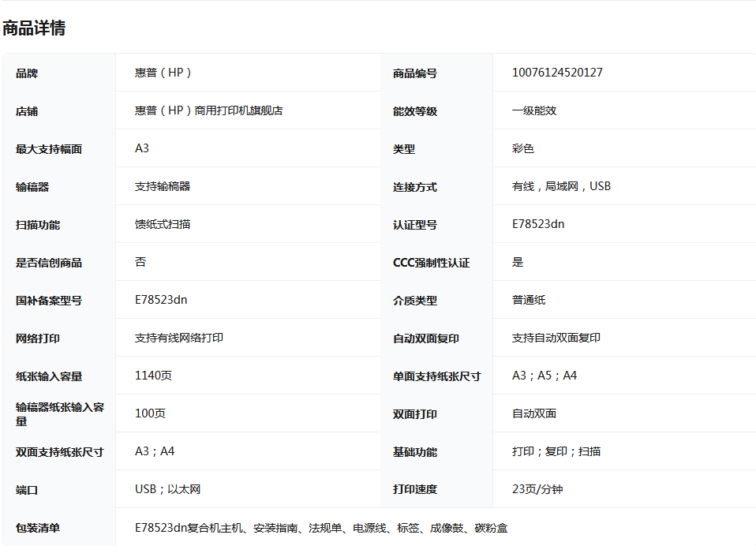Click the A3；A5；A4 value
Screen dimensions: 756x546
click(x=545, y=376)
